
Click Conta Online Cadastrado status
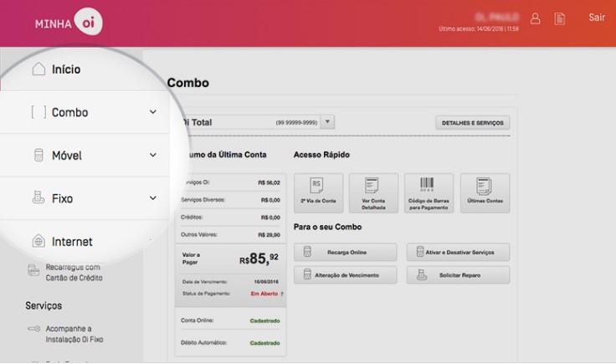point(264,320)
